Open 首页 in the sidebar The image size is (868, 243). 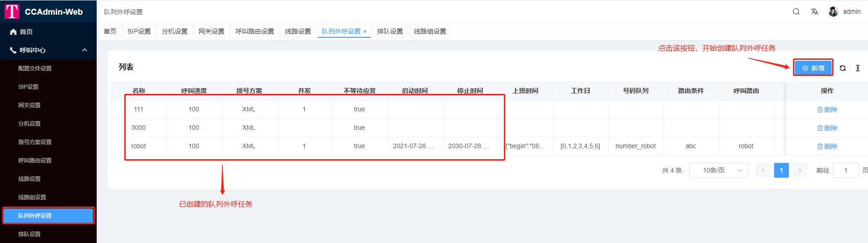point(26,32)
